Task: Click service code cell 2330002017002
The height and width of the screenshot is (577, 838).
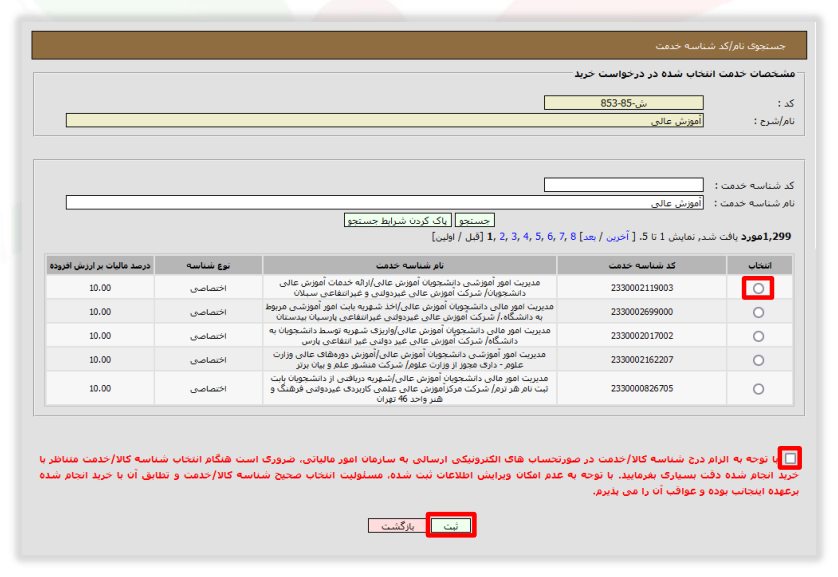Action: 642,336
